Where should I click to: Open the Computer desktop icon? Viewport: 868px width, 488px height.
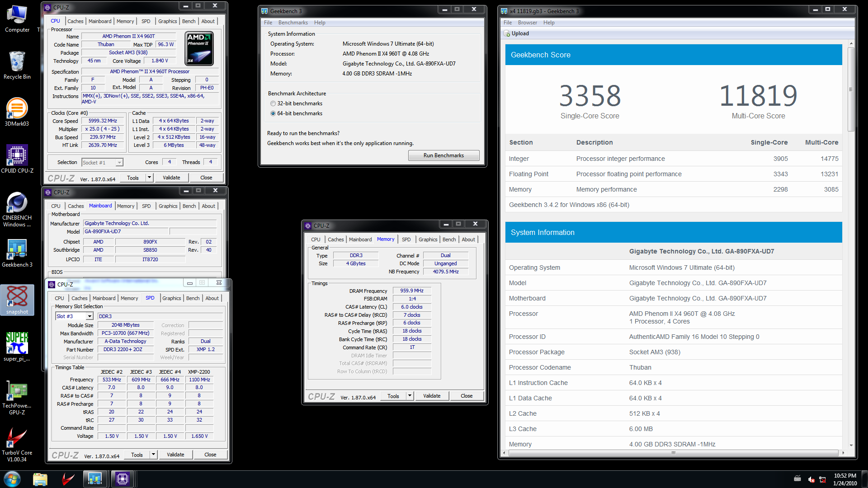(x=17, y=19)
